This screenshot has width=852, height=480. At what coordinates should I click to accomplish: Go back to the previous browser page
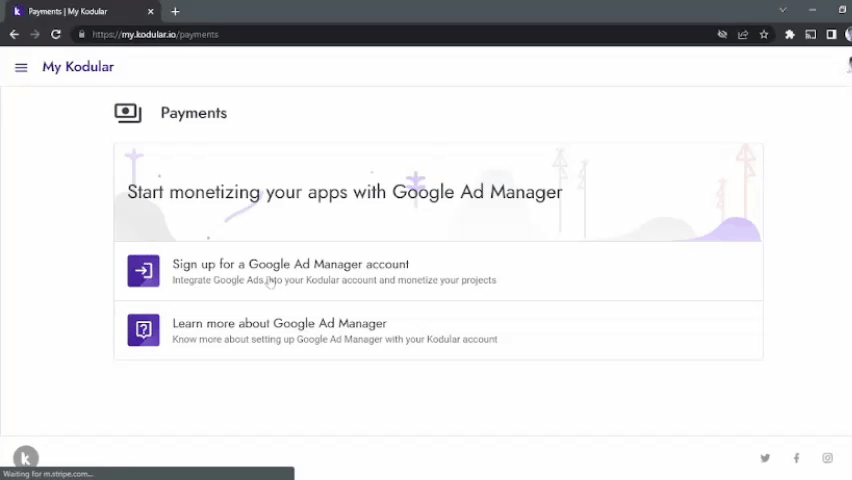[14, 34]
